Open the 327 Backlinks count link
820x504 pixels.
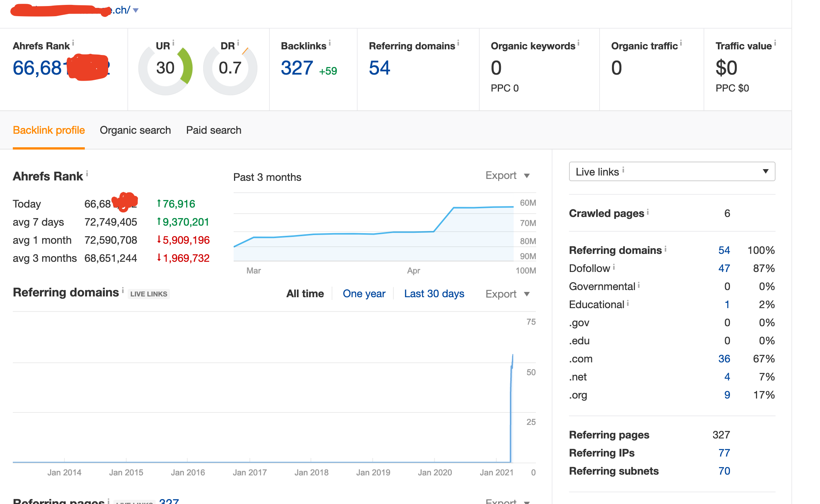[297, 68]
